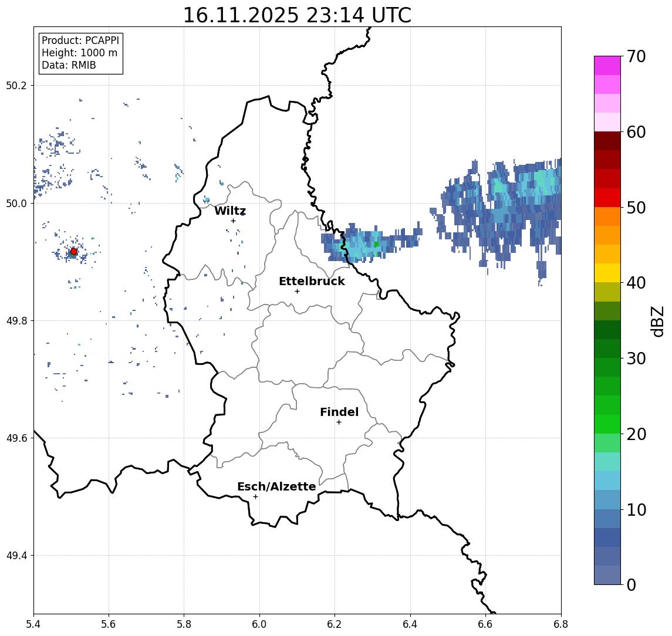Image resolution: width=672 pixels, height=636 pixels.
Task: Click the longitude axis label 5.6
Action: pos(109,624)
